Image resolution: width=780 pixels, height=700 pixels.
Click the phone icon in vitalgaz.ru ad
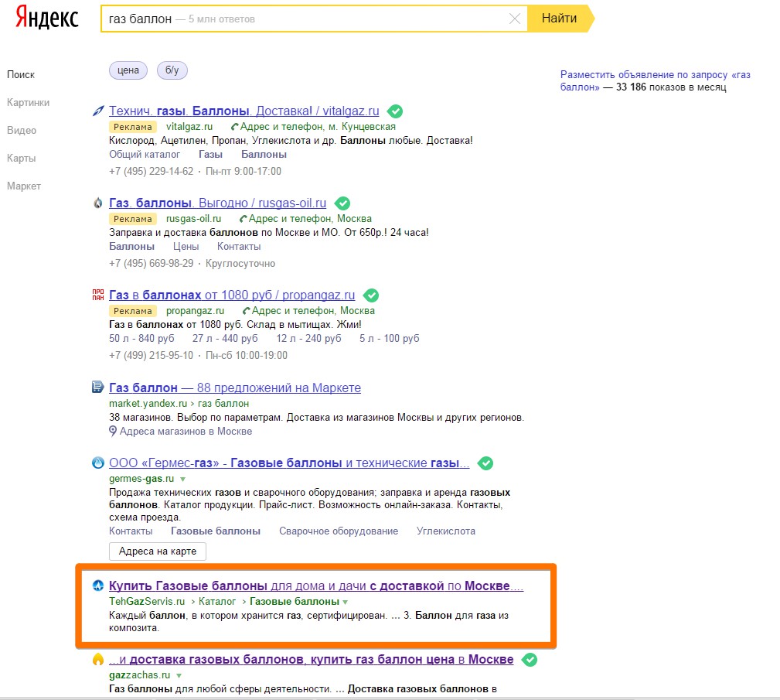pos(234,127)
